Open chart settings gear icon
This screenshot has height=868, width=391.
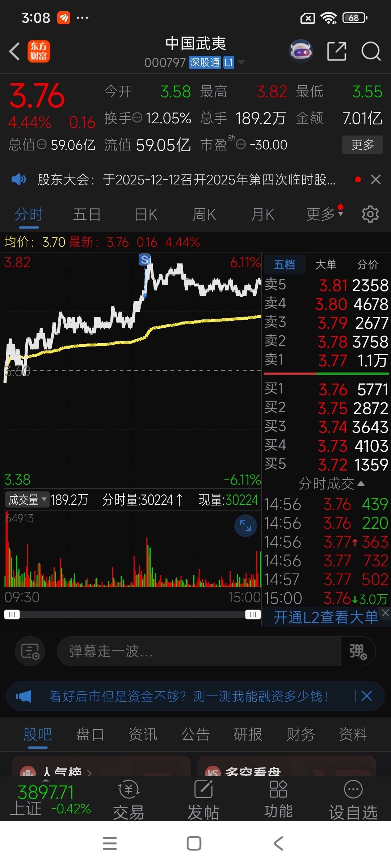tap(370, 214)
